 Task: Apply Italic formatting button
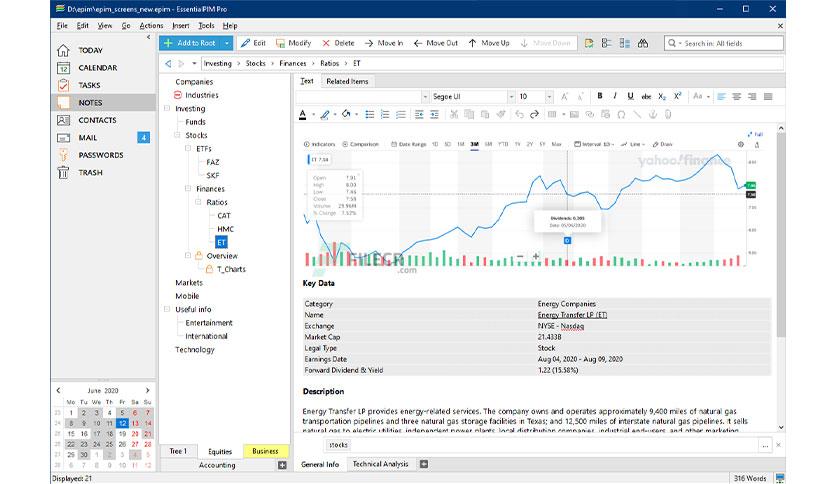click(615, 96)
